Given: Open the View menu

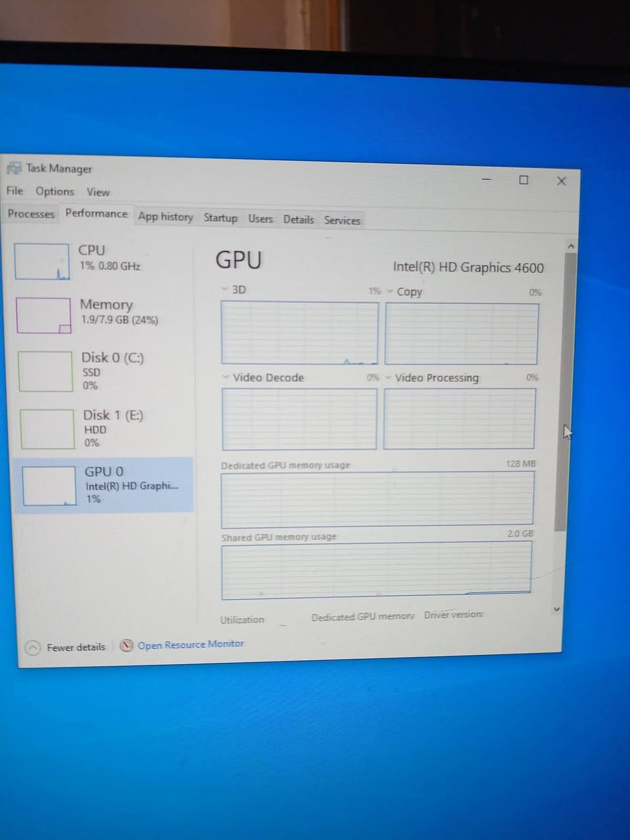Looking at the screenshot, I should [x=98, y=192].
